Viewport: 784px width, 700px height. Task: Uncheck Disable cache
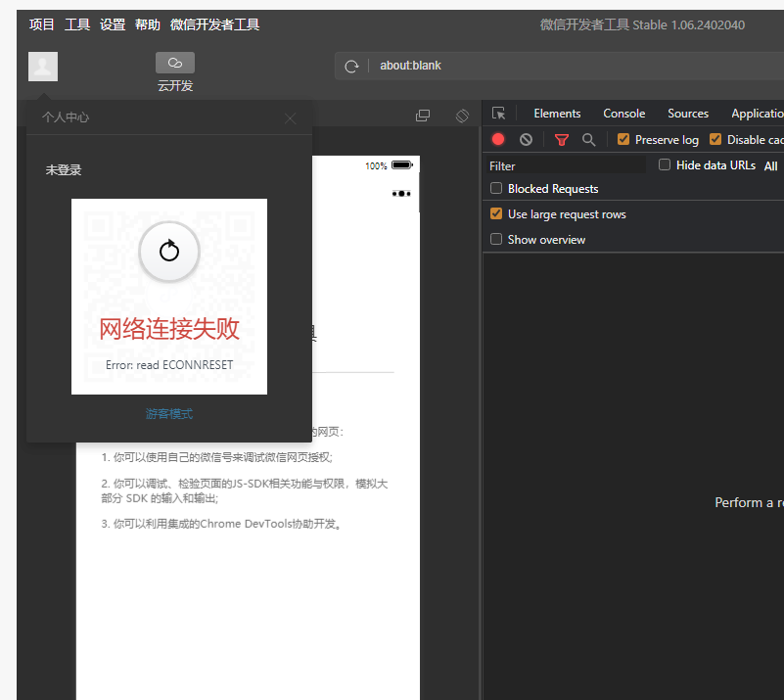(x=715, y=139)
